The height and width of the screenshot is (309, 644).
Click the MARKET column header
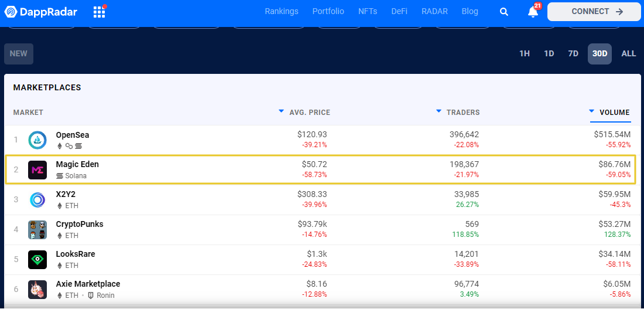[x=28, y=113]
